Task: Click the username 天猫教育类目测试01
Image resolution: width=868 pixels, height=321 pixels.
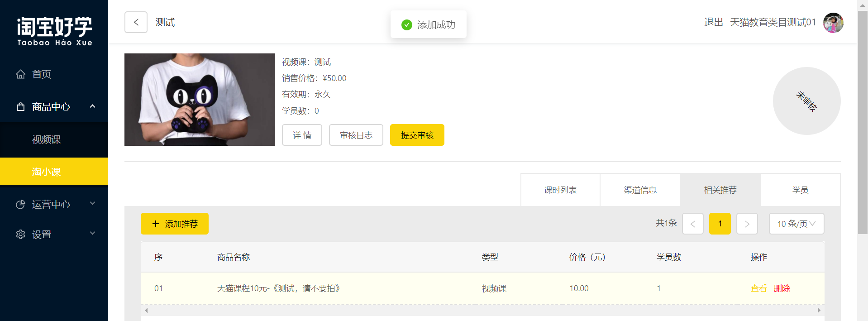Action: 773,23
